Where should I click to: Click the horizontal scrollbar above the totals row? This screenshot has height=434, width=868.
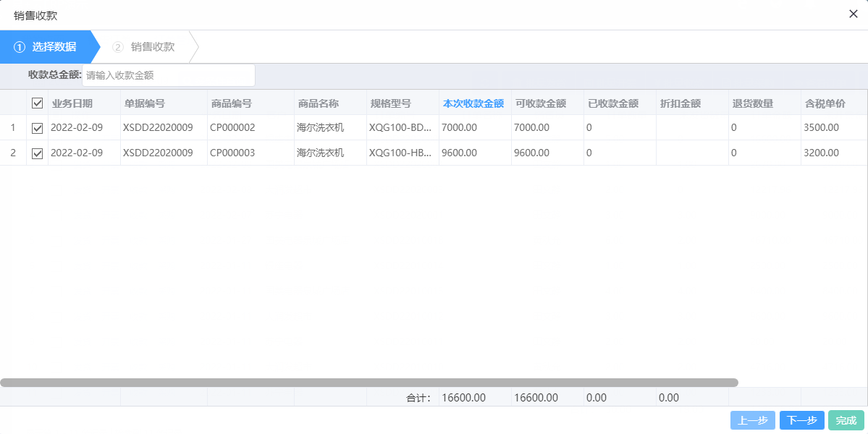(371, 381)
